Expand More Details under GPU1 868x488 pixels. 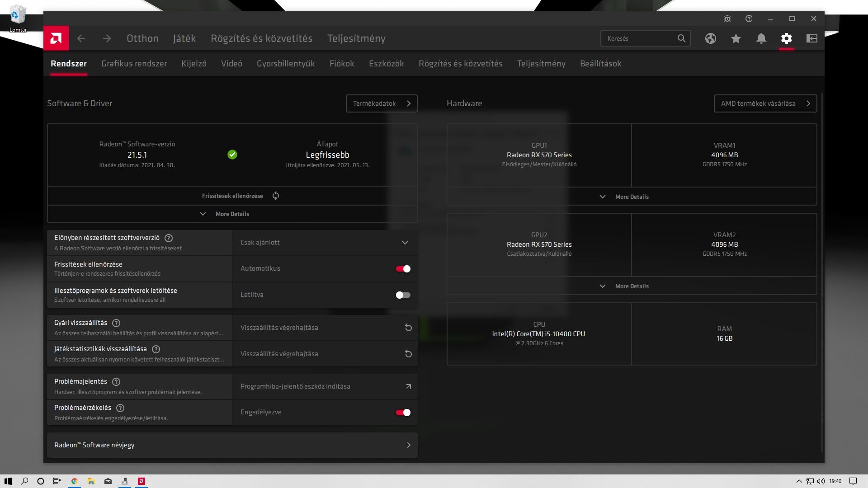coord(632,197)
